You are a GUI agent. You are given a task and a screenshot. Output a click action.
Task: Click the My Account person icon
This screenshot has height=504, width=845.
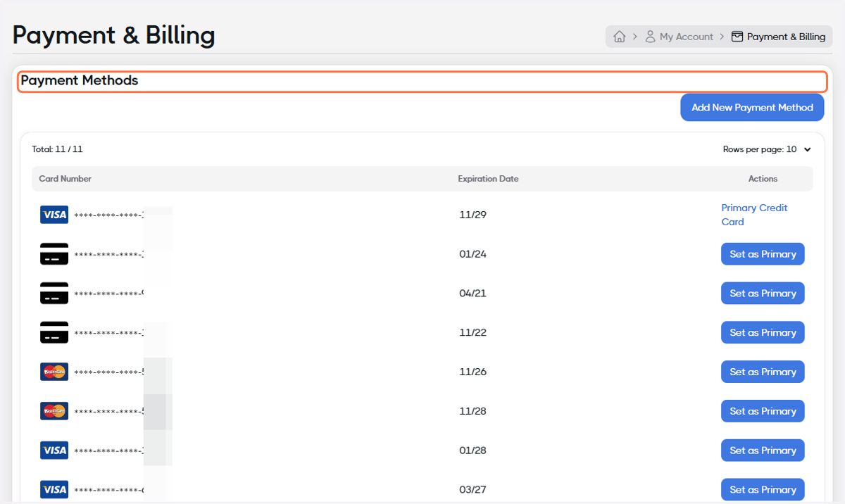[x=650, y=37]
